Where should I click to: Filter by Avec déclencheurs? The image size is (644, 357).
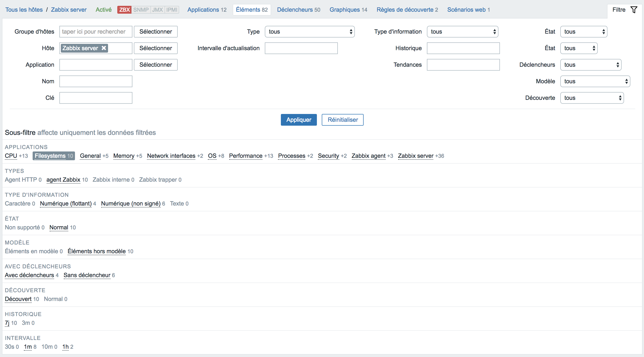point(29,275)
